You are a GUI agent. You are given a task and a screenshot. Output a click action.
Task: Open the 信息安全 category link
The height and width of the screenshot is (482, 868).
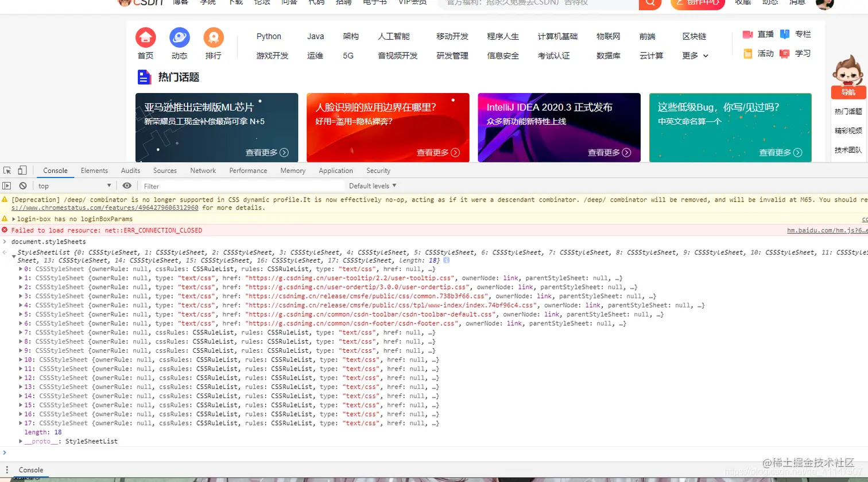[503, 56]
